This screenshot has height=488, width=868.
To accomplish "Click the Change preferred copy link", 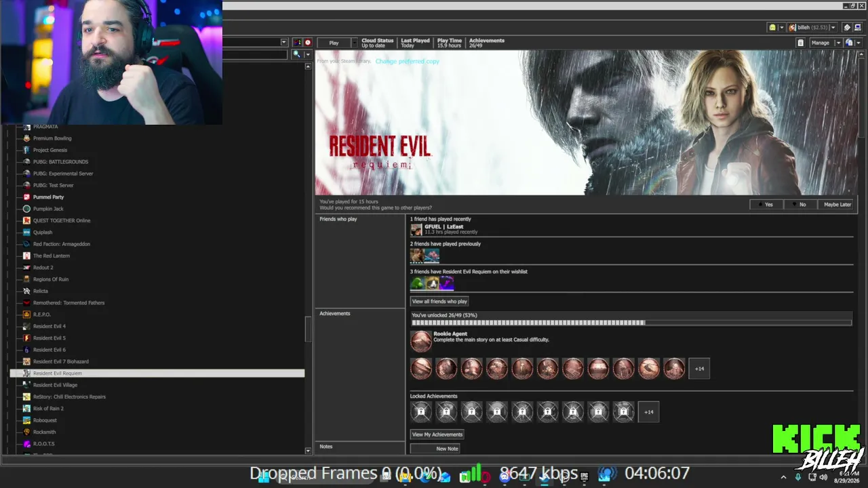I will (x=408, y=61).
